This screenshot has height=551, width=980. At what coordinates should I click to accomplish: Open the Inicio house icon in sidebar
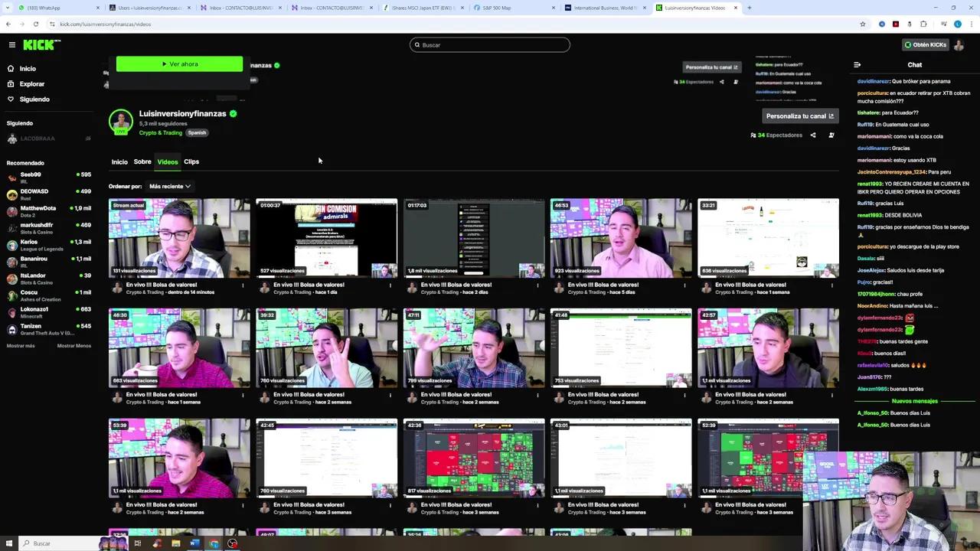point(28,68)
